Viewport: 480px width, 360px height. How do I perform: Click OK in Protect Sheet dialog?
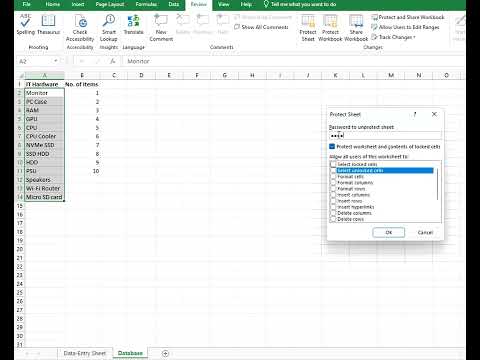click(389, 232)
